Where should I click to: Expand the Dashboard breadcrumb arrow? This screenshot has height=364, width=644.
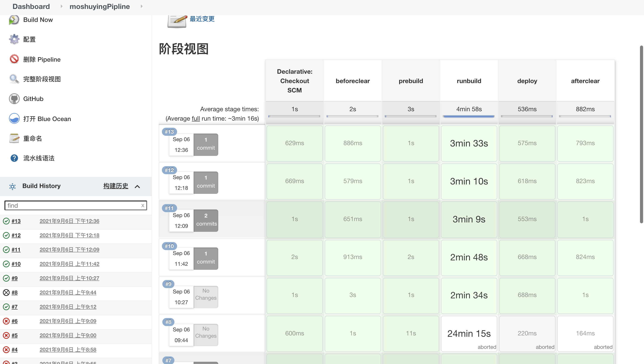[61, 6]
